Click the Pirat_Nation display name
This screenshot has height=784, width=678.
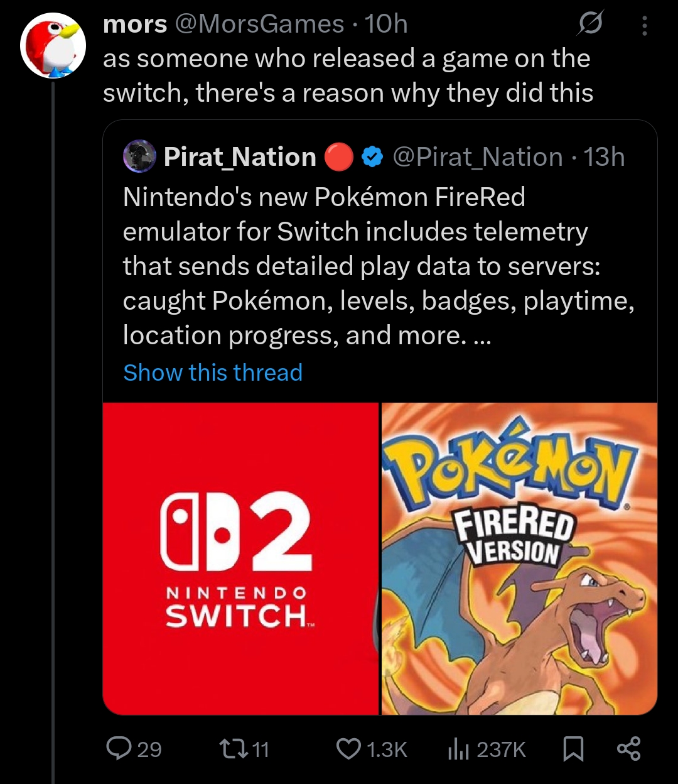click(x=240, y=156)
